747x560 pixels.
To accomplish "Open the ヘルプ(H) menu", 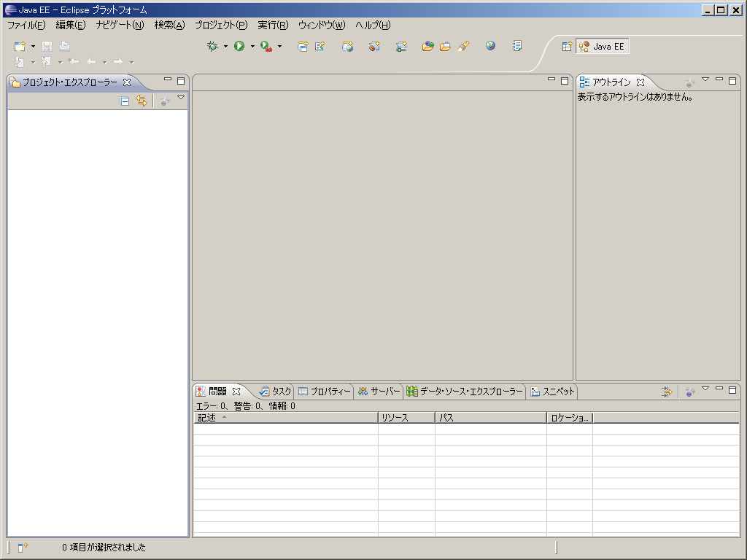I will (373, 26).
